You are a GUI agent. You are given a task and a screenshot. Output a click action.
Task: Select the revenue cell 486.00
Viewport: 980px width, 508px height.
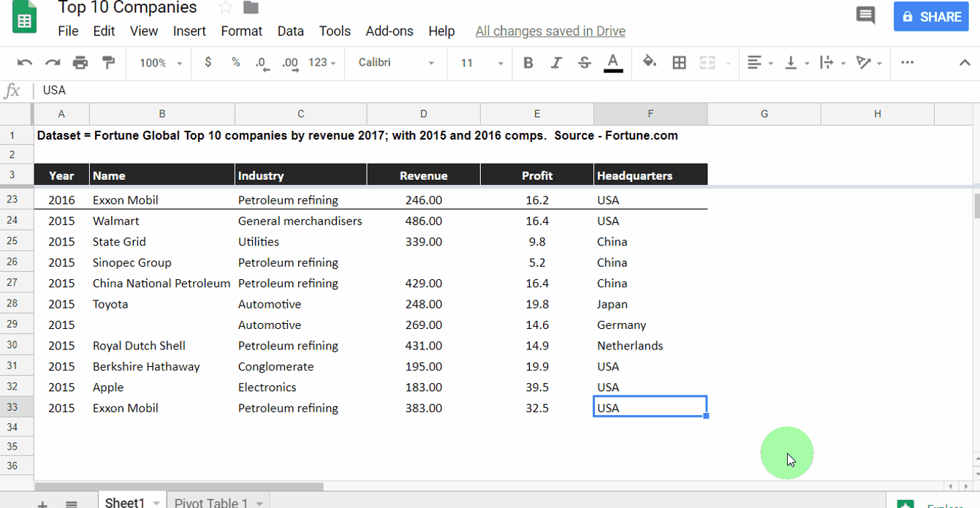[x=424, y=221]
